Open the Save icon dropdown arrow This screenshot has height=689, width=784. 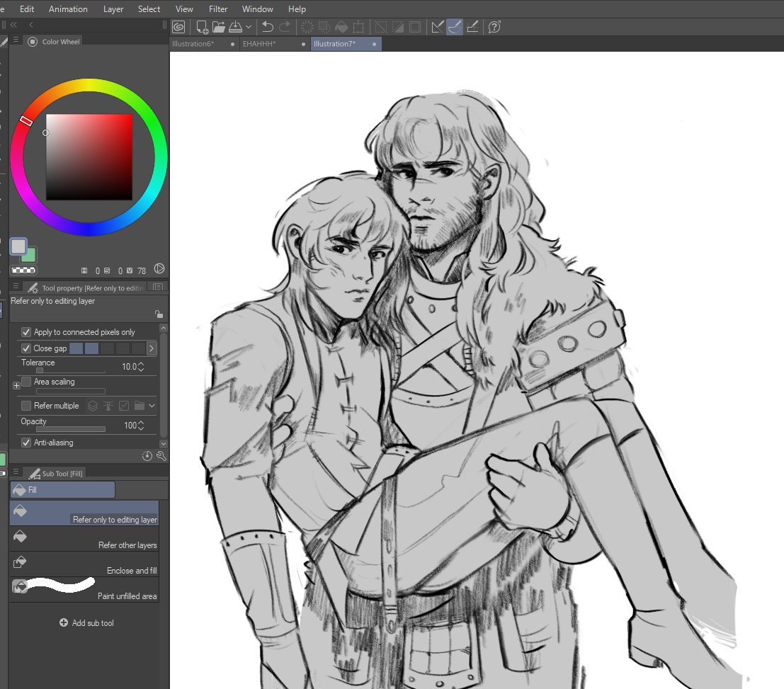[x=249, y=26]
